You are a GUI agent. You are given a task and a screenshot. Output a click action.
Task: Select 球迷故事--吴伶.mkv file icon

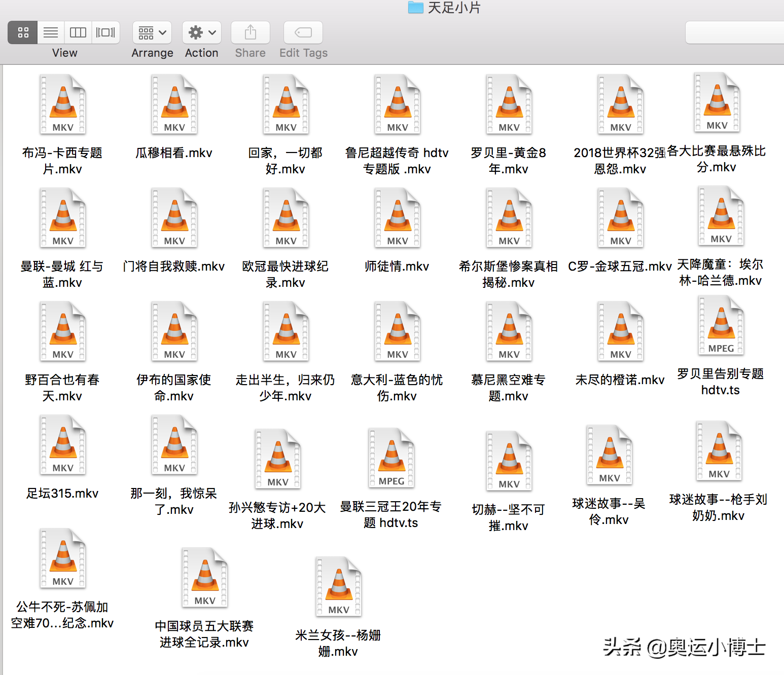click(610, 455)
